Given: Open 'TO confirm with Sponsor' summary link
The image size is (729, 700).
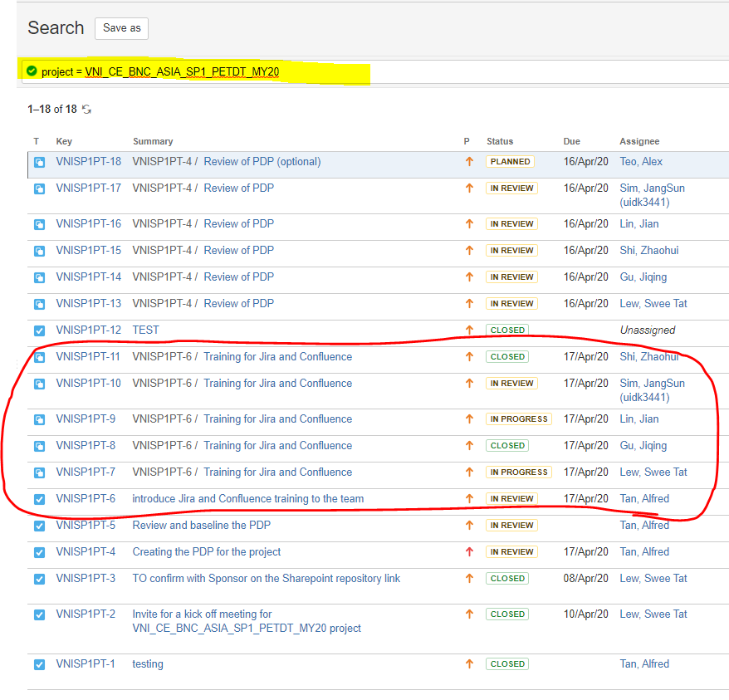Looking at the screenshot, I should [x=266, y=578].
